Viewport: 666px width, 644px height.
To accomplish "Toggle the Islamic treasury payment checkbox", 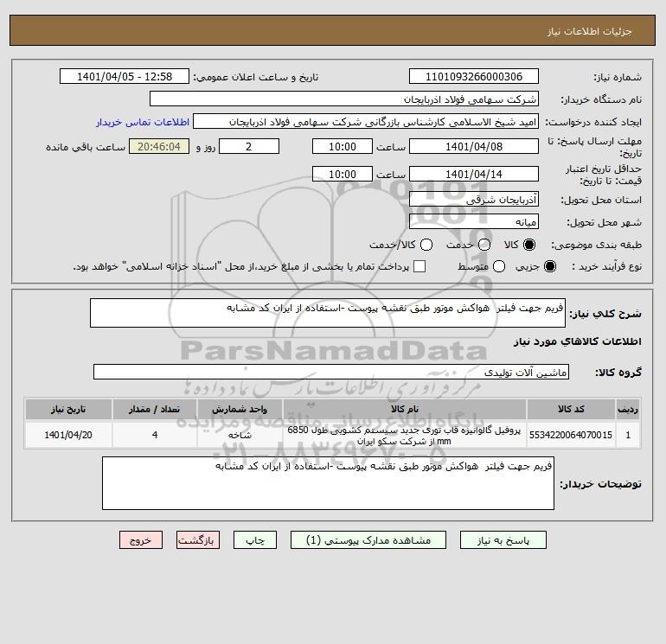I will (x=419, y=266).
